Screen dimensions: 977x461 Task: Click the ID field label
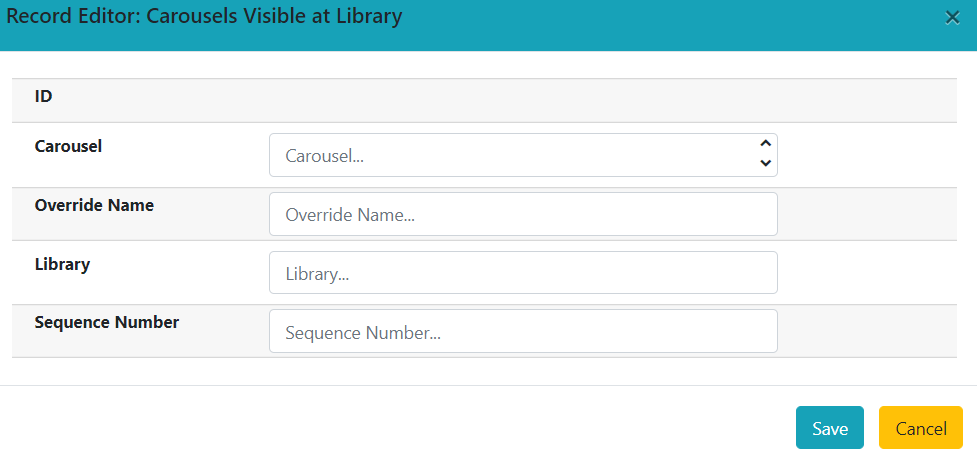click(x=43, y=97)
